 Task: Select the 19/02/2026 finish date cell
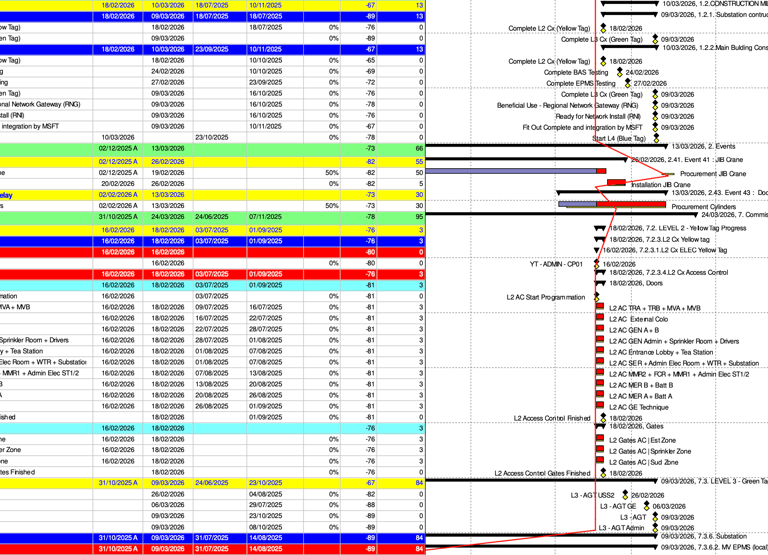pos(168,173)
